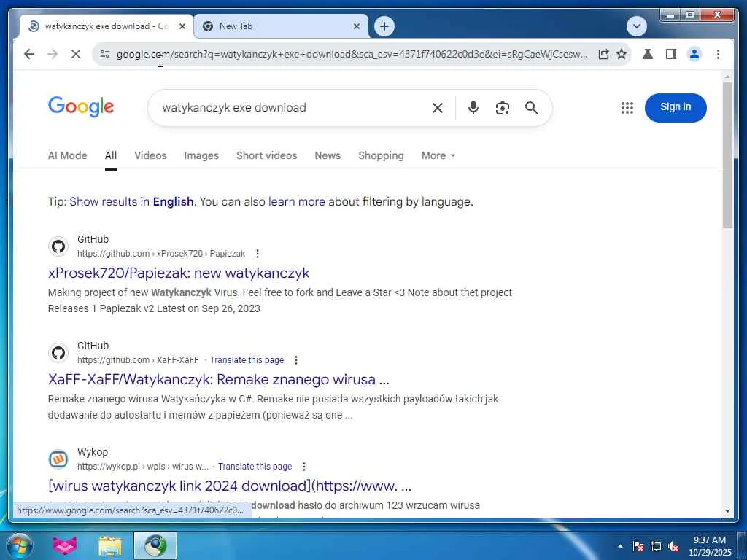Open network tray icon
The height and width of the screenshot is (560, 747).
(x=656, y=547)
